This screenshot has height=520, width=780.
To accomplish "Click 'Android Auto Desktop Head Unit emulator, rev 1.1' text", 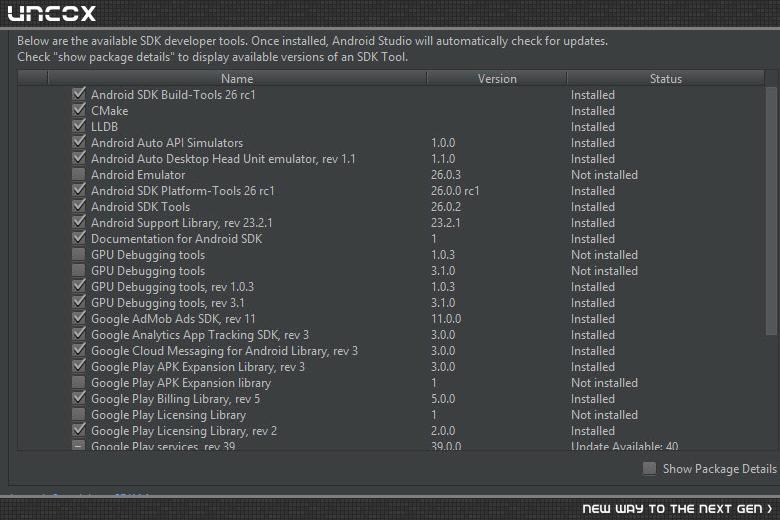I will pos(223,159).
